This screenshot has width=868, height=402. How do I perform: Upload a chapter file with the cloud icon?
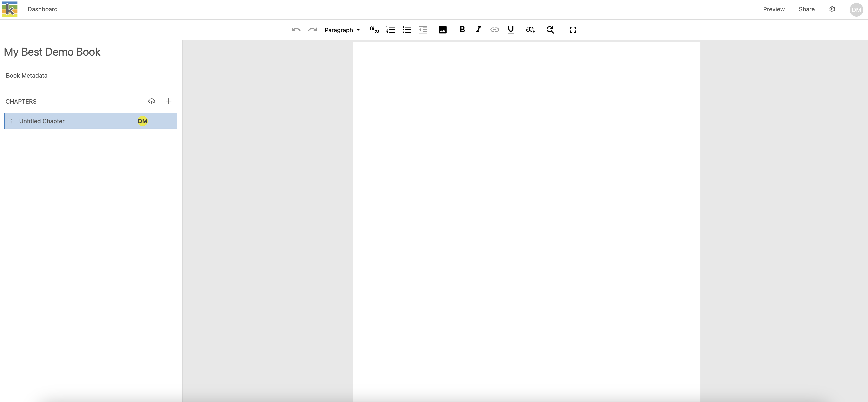click(152, 101)
